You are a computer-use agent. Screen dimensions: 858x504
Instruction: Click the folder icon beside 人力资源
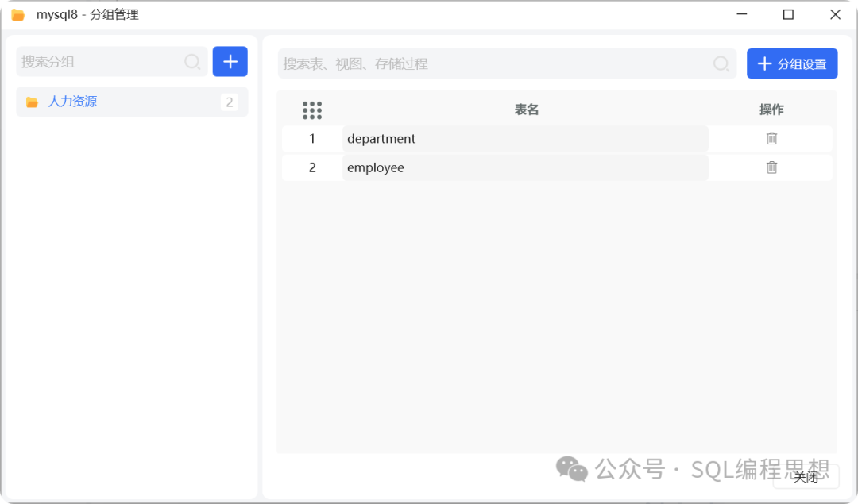(x=32, y=102)
